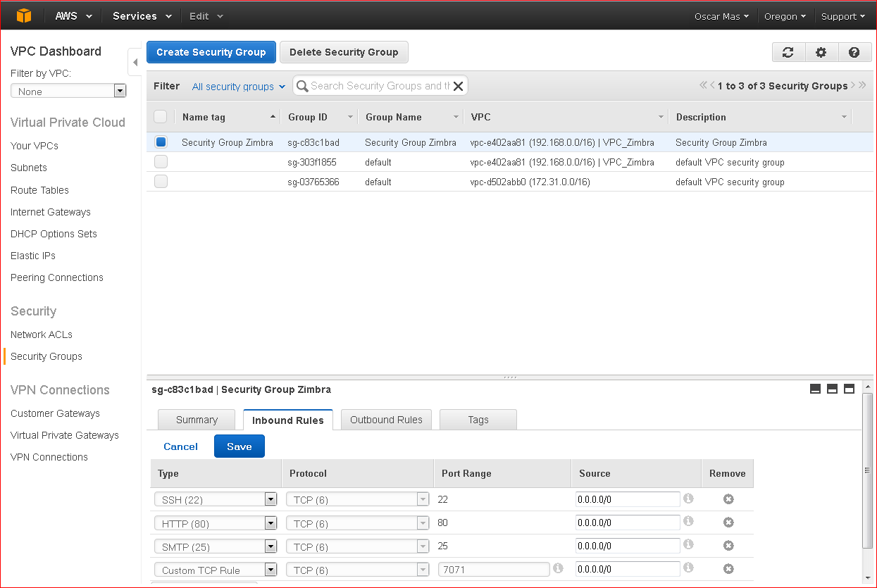This screenshot has width=877, height=588.
Task: Toggle the select-all security groups checkbox
Action: click(161, 117)
